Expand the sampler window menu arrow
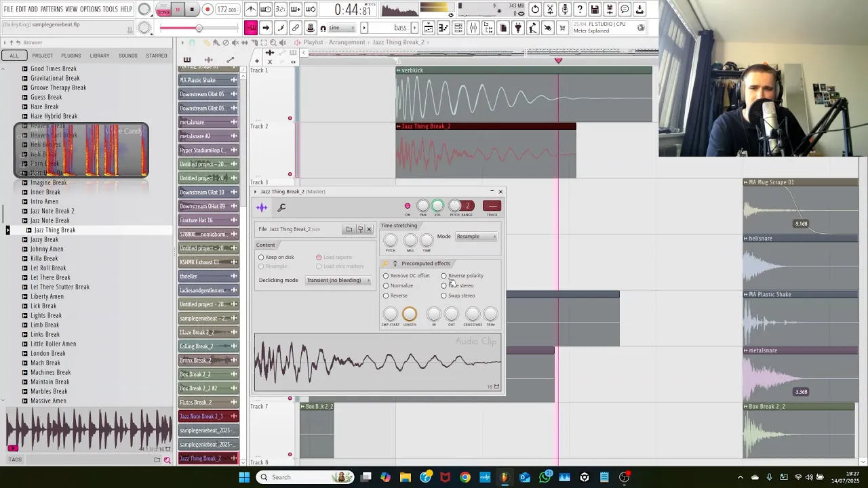Viewport: 868px width, 488px height. [256, 192]
